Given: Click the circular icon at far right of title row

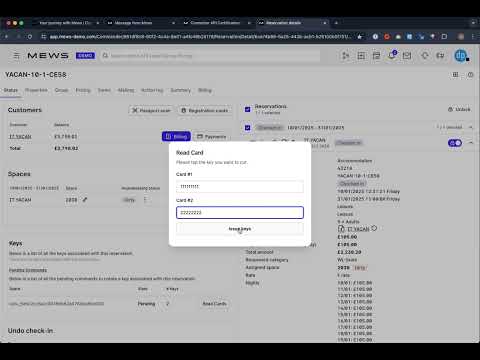Looking at the screenshot, I should (470, 75).
